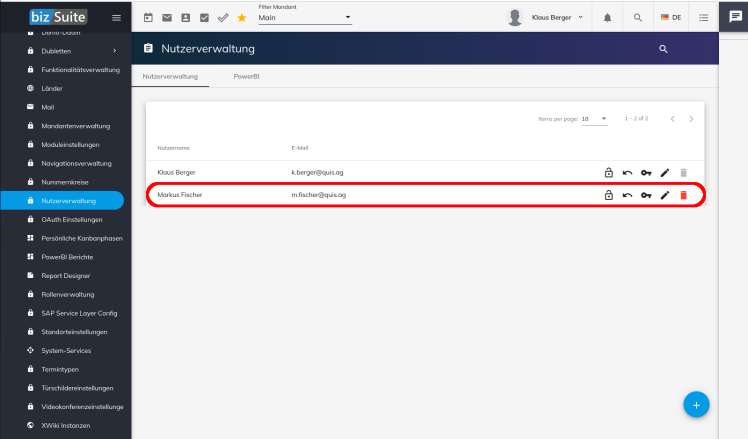Image resolution: width=748 pixels, height=439 pixels.
Task: Open Report Designer in sidebar
Action: [x=66, y=276]
